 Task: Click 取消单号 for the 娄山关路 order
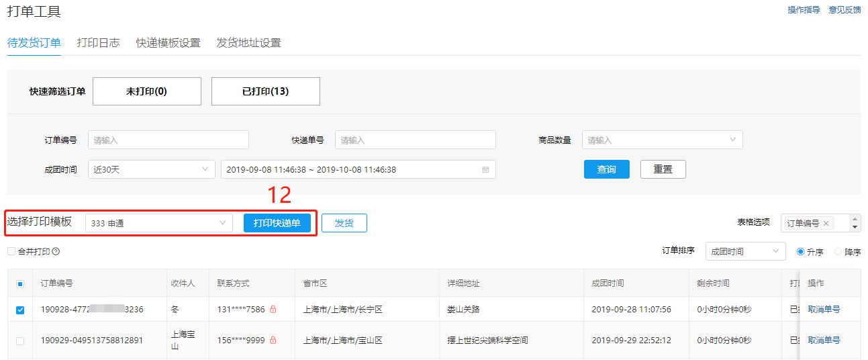click(824, 310)
